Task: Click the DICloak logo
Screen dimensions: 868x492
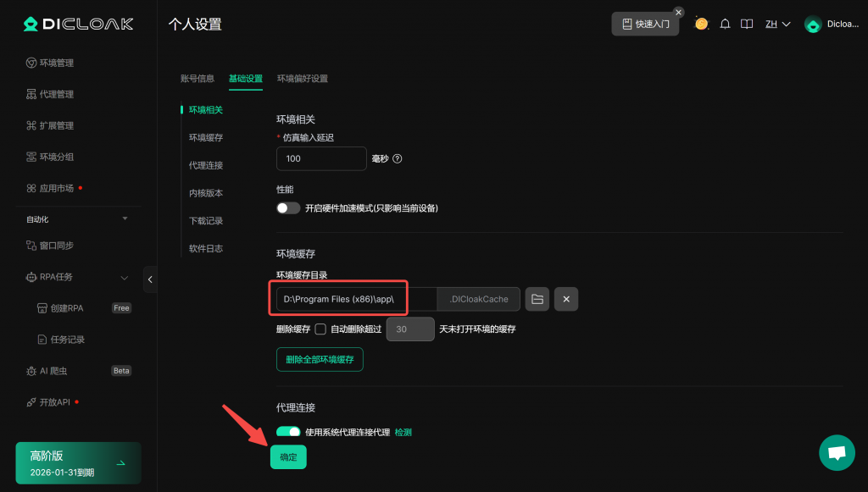Action: (78, 24)
